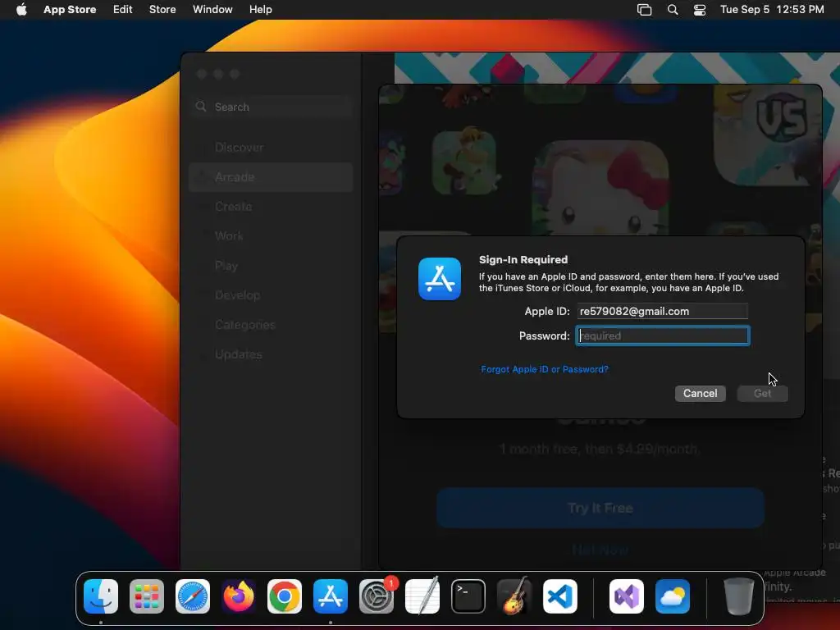The height and width of the screenshot is (630, 840).
Task: Select Arcade in the sidebar
Action: click(x=271, y=177)
